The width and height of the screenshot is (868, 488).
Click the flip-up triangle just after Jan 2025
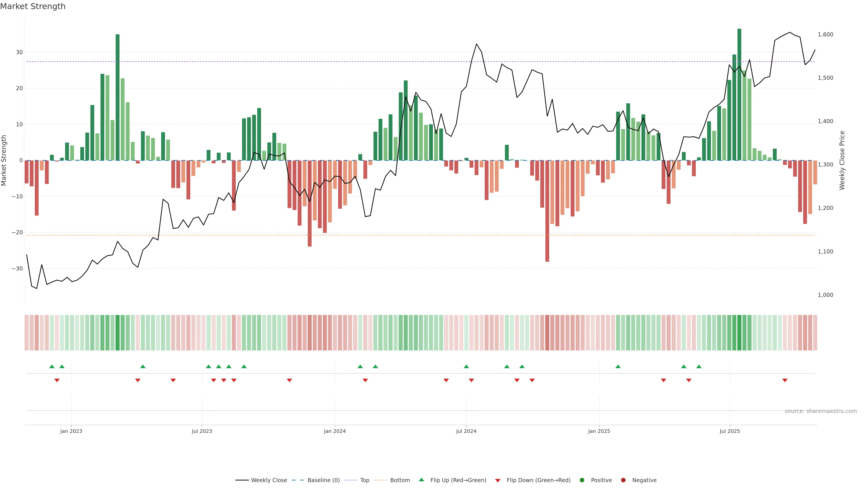pyautogui.click(x=618, y=366)
